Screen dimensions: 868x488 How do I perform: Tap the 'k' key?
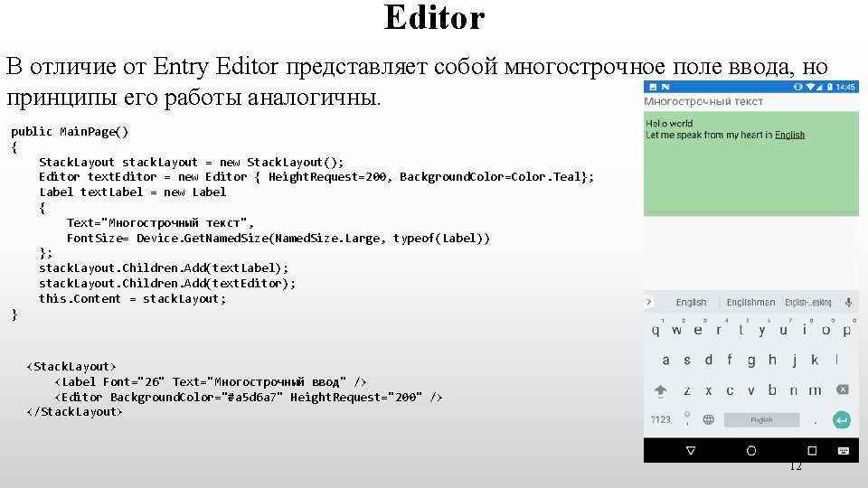pos(815,360)
